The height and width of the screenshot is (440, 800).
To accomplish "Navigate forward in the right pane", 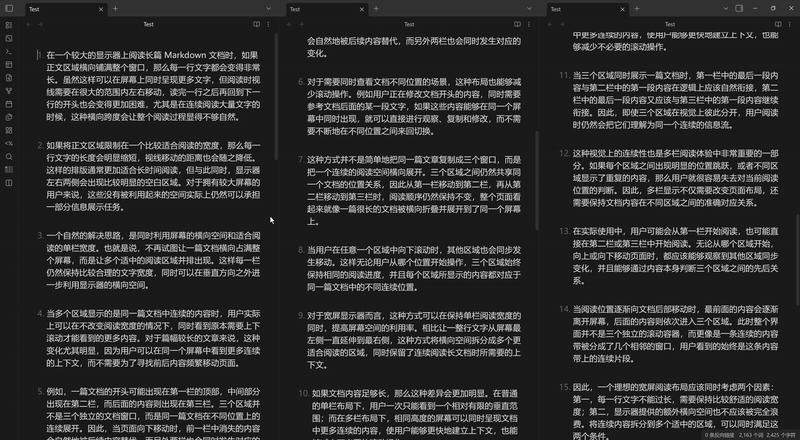I will (x=562, y=25).
